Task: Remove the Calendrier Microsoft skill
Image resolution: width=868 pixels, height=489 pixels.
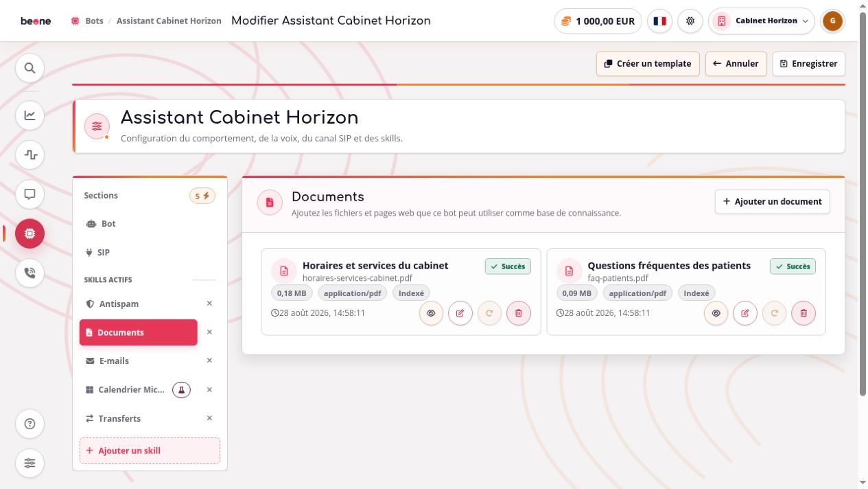Action: (209, 389)
